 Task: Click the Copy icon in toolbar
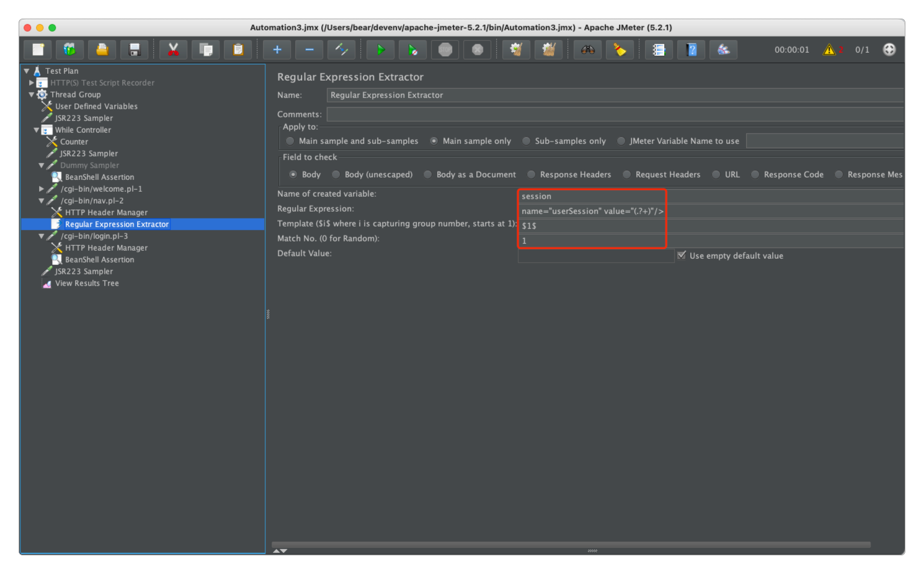pyautogui.click(x=206, y=50)
